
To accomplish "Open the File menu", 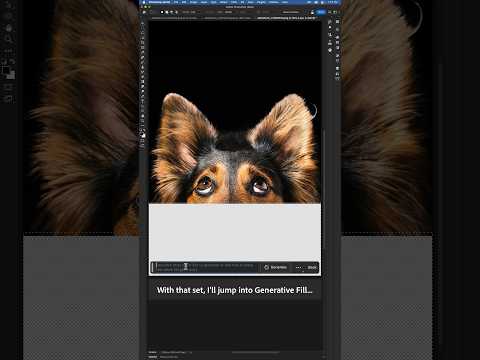I will [x=176, y=2].
